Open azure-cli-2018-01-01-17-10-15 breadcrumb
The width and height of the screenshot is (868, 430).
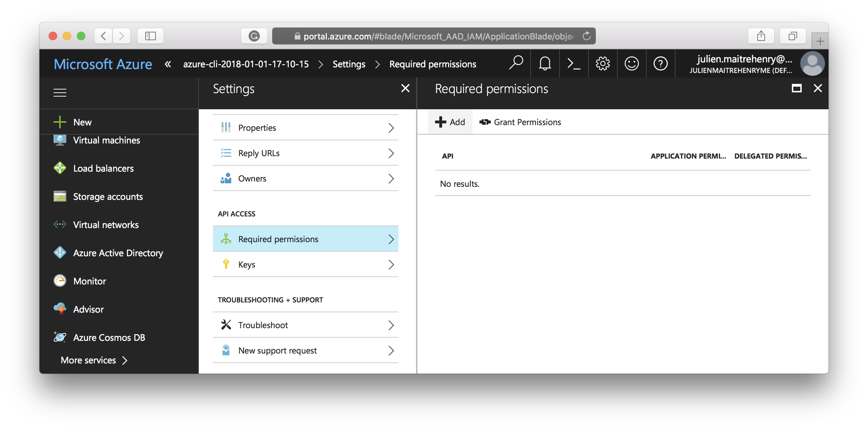point(246,64)
